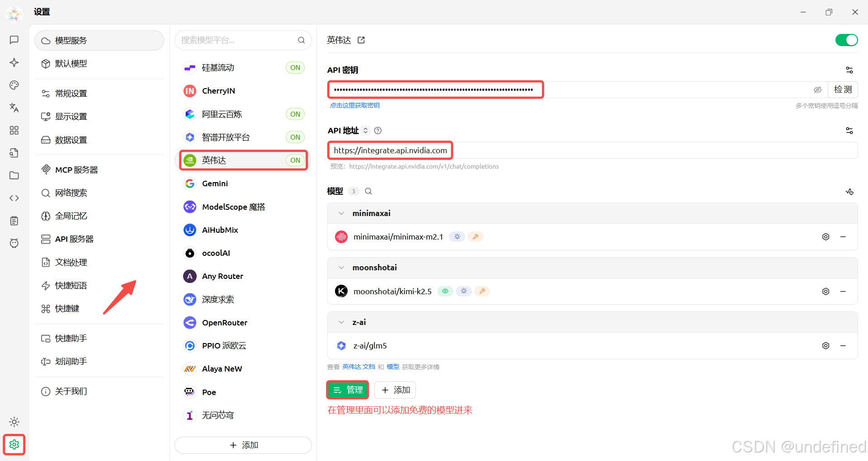This screenshot has height=461, width=868.
Task: Open the mini apps grid sidebar icon
Action: pos(14,130)
